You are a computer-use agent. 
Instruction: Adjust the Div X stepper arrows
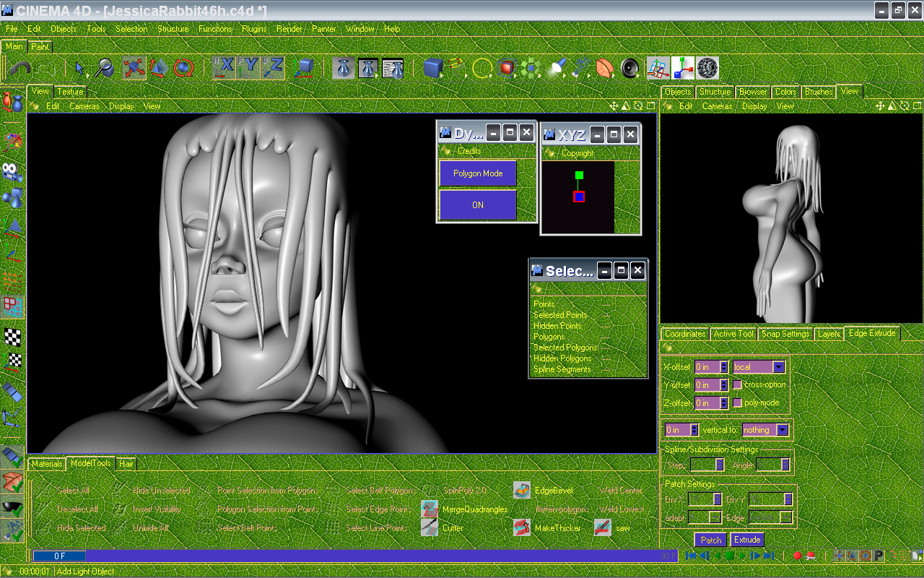(x=718, y=499)
